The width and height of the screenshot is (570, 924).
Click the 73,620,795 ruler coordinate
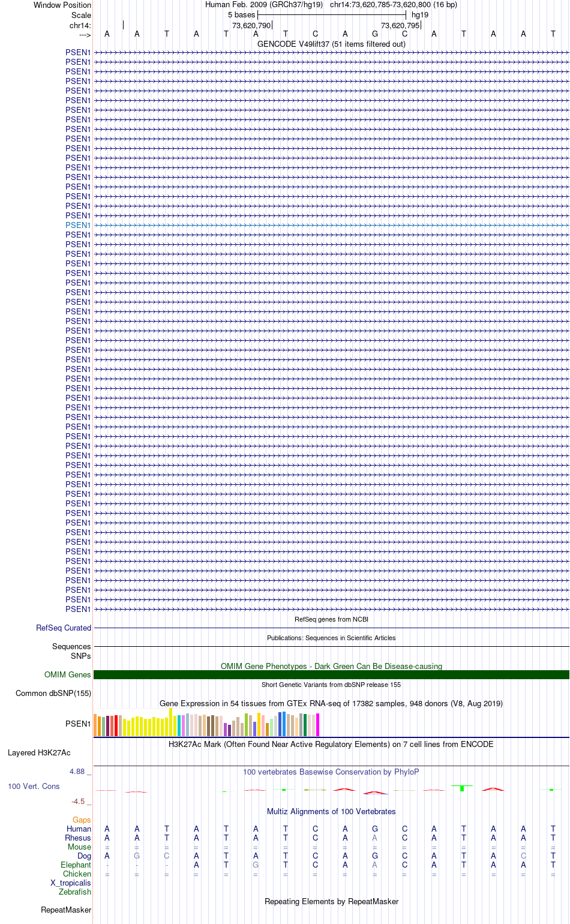[400, 25]
